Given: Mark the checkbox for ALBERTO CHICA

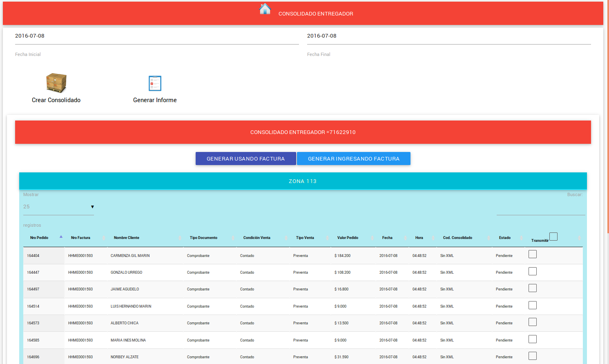Looking at the screenshot, I should [533, 322].
